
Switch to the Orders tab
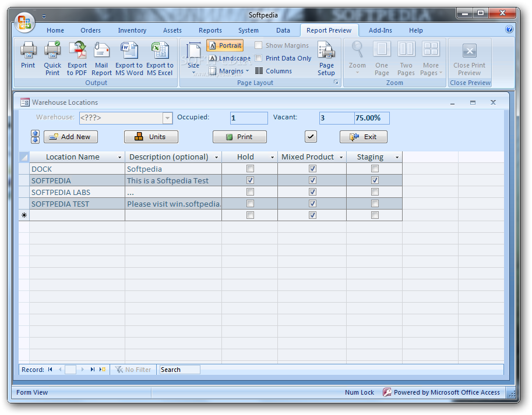[90, 30]
